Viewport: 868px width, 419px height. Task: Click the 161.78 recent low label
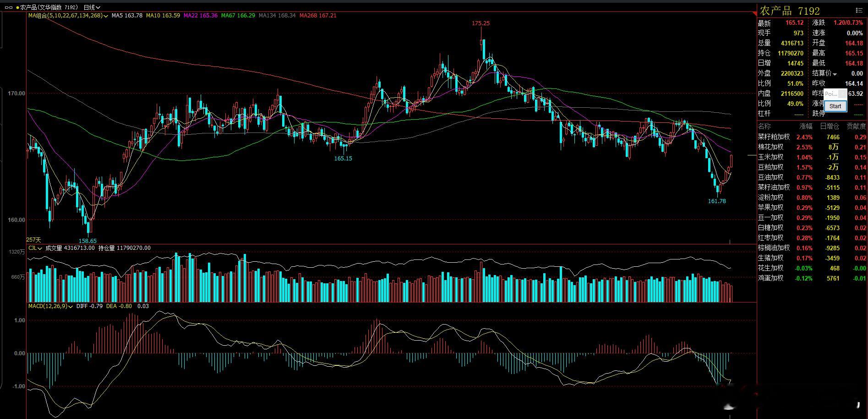[717, 201]
